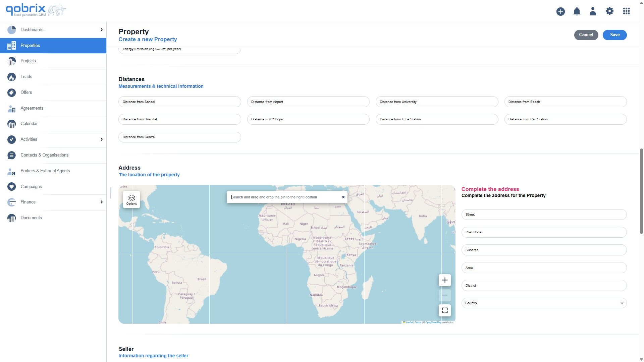Expand Activities submenu chevron
Viewport: 644px width, 362px height.
(102, 139)
